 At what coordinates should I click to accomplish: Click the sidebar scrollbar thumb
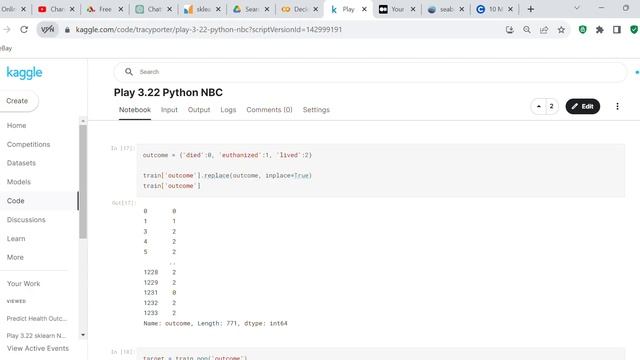[83, 182]
